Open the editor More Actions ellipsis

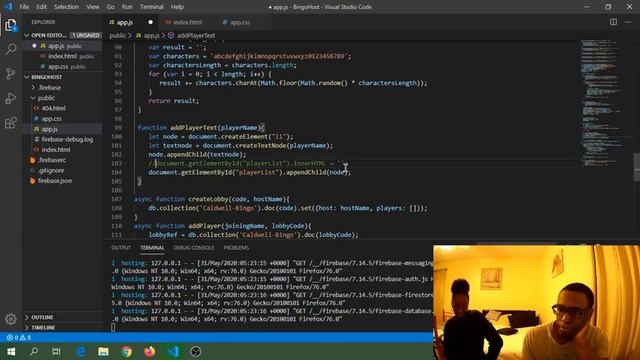(628, 22)
